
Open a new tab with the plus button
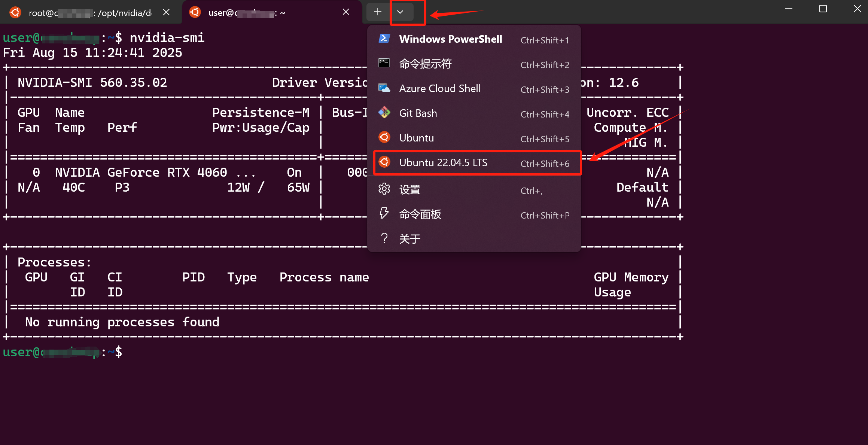pyautogui.click(x=377, y=12)
